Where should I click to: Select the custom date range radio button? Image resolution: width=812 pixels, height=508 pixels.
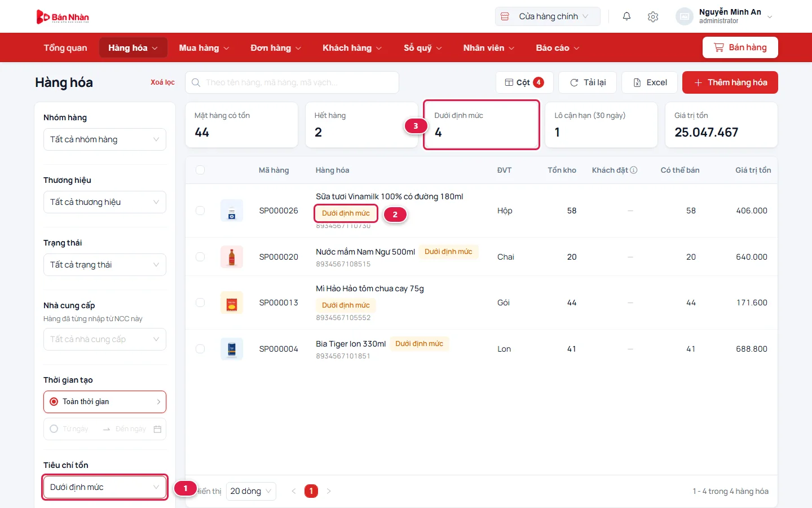coord(54,429)
